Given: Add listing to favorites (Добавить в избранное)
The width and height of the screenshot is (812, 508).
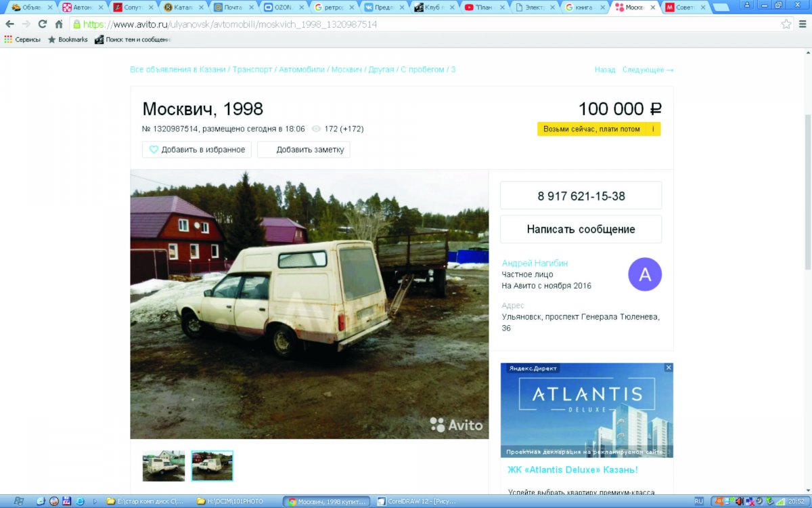Looking at the screenshot, I should coord(197,150).
